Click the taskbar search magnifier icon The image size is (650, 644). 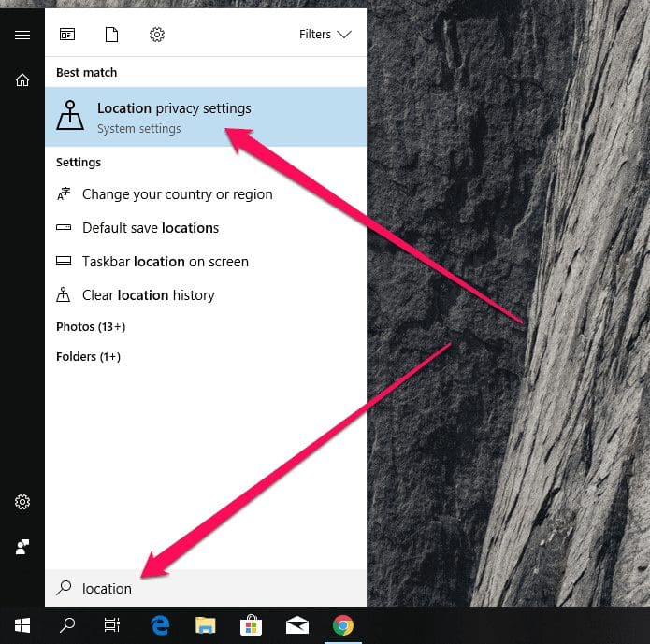point(67,625)
